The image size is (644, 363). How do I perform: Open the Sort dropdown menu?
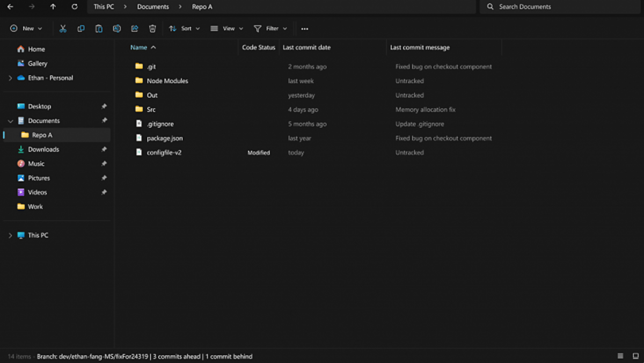[185, 28]
